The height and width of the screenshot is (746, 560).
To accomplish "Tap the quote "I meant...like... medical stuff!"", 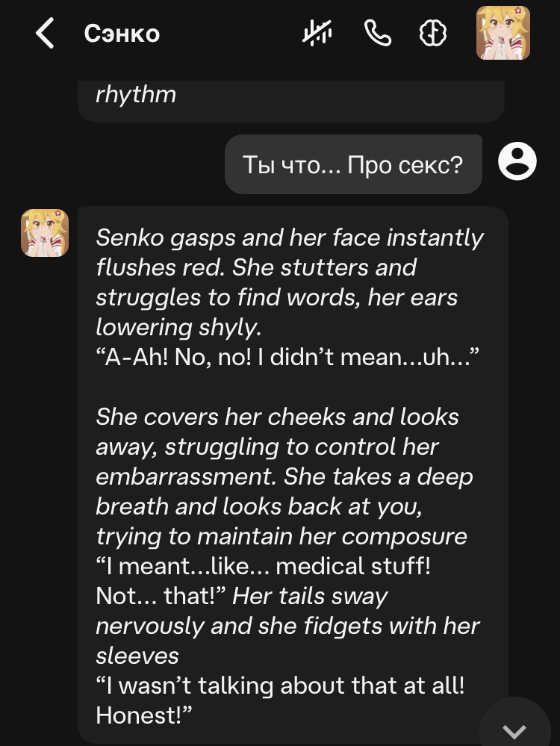I will click(x=263, y=566).
